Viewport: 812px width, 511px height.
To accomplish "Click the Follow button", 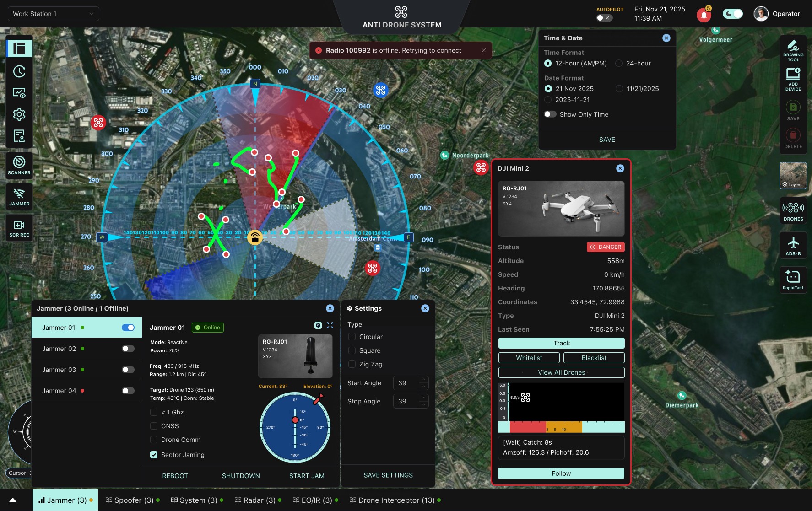I will tap(561, 473).
